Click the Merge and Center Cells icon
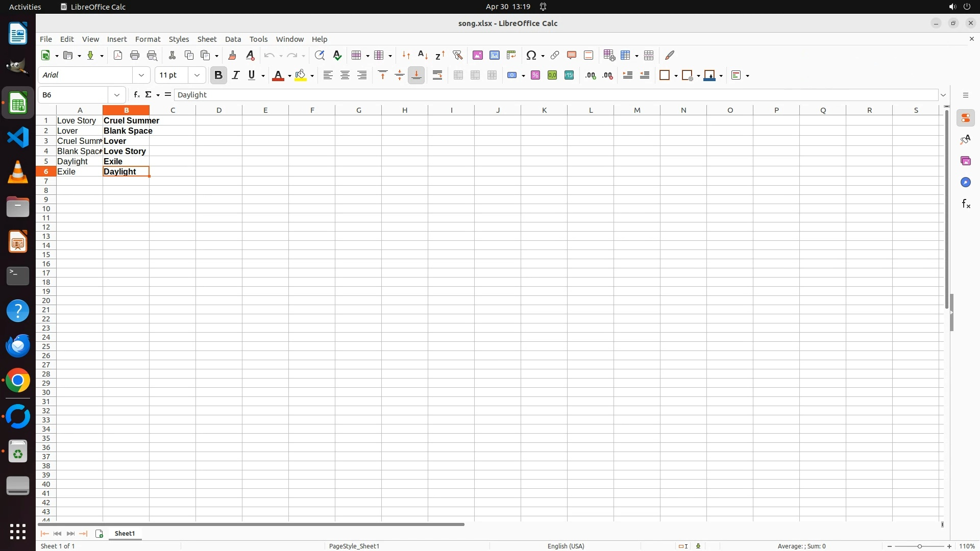The height and width of the screenshot is (551, 980). tap(458, 76)
